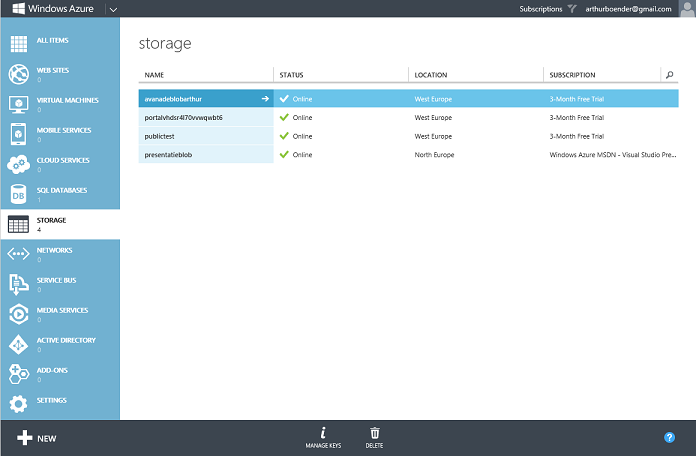The width and height of the screenshot is (696, 456).
Task: Open the Media Services play icon
Action: click(x=19, y=314)
